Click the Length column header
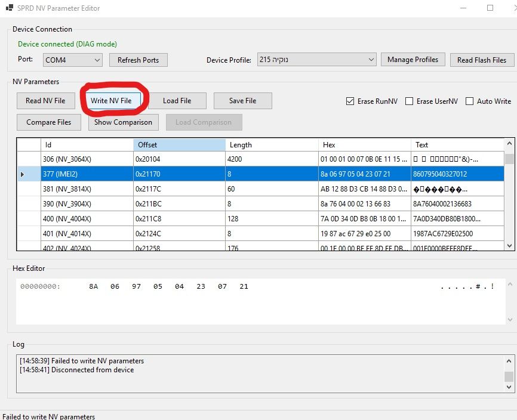This screenshot has width=517, height=420. tap(272, 145)
